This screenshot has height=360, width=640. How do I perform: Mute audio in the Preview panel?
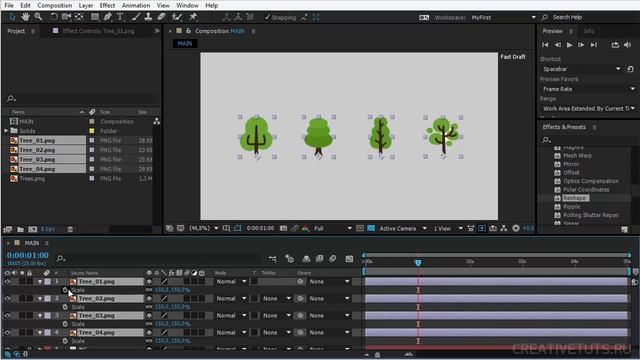click(x=628, y=45)
